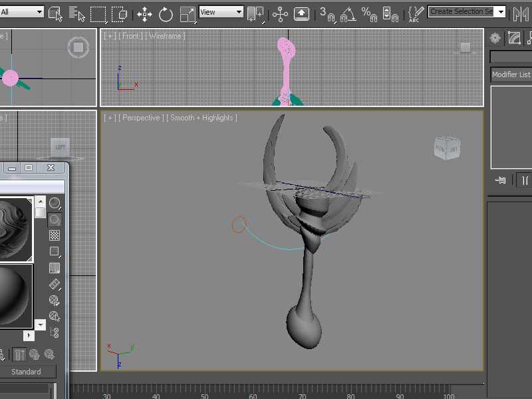Open Edit Named Selection Sets
Image resolution: width=532 pixels, height=399 pixels.
(416, 14)
